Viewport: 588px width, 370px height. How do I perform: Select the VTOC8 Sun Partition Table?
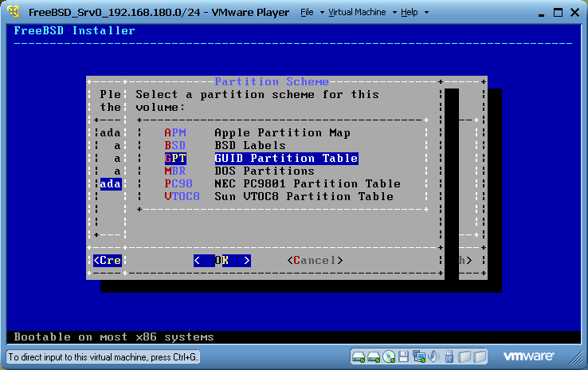(279, 197)
